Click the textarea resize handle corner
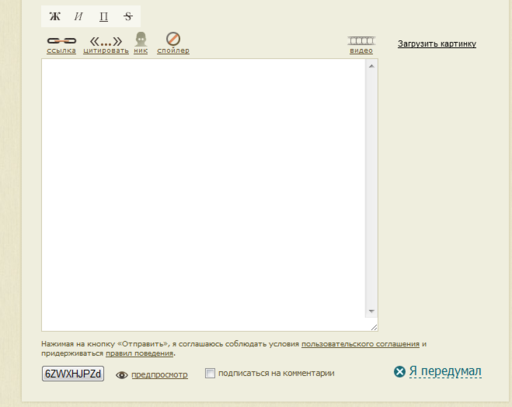Screen dimensions: 512x407 [x=374, y=327]
